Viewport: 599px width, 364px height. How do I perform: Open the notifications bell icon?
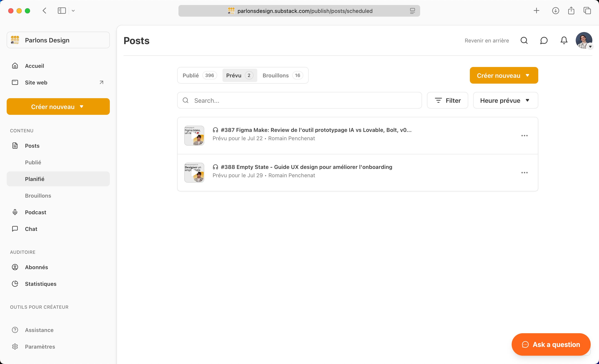coord(564,40)
